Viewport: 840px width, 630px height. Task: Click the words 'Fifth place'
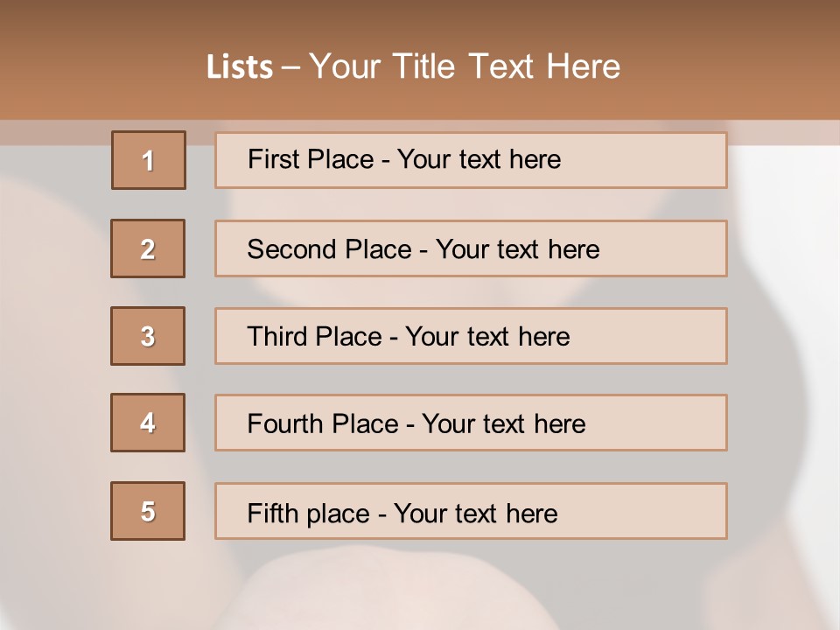click(x=309, y=514)
